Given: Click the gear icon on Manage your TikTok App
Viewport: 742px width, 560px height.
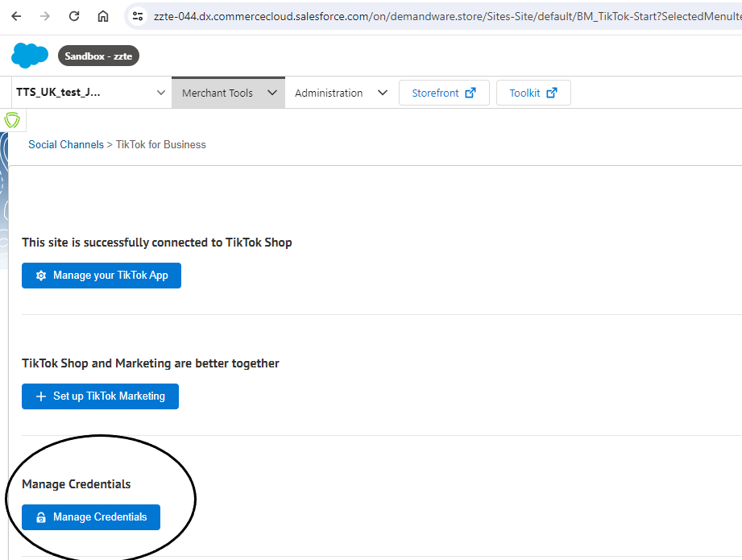Looking at the screenshot, I should pyautogui.click(x=41, y=276).
